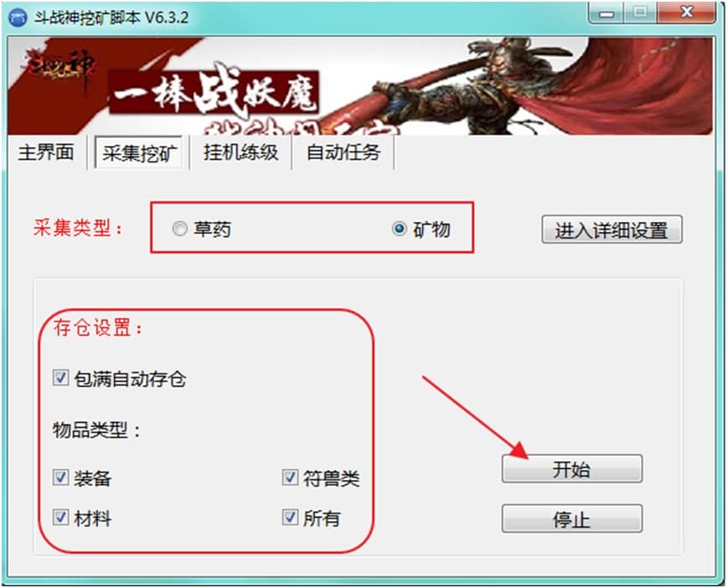The image size is (728, 588).
Task: Toggle the 所有 checkbox
Action: pyautogui.click(x=290, y=517)
